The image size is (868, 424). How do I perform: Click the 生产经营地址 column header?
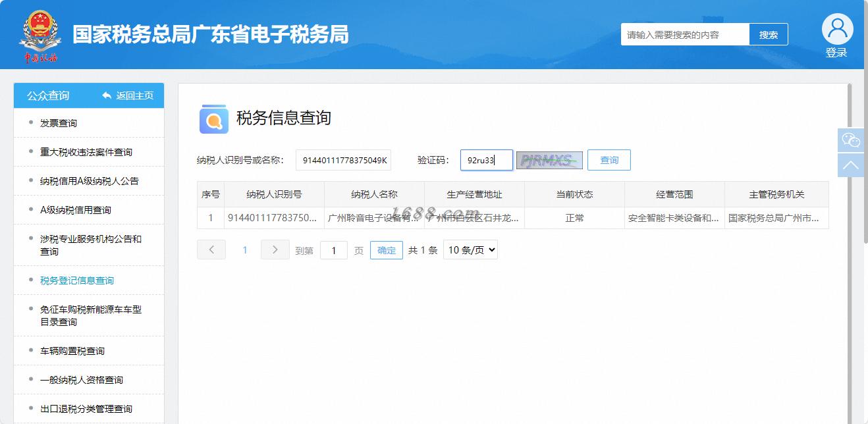click(x=474, y=194)
